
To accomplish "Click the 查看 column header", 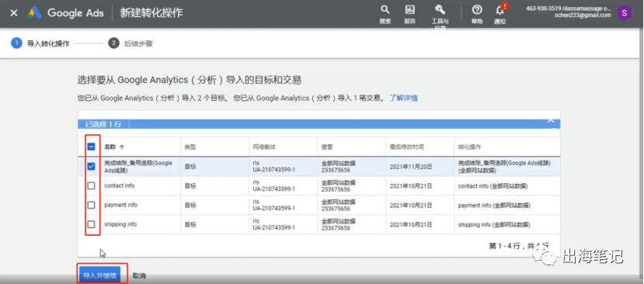I will (327, 147).
